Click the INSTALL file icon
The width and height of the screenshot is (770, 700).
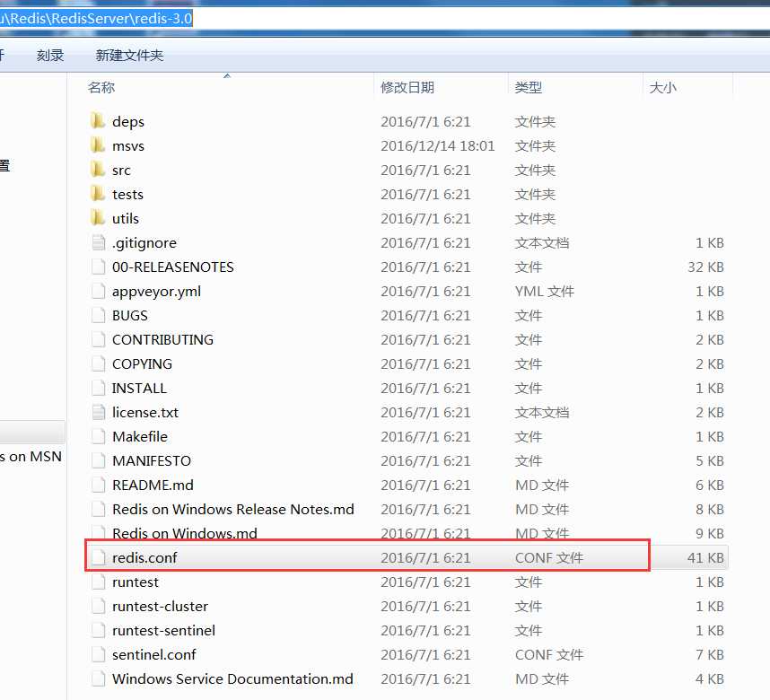point(98,388)
